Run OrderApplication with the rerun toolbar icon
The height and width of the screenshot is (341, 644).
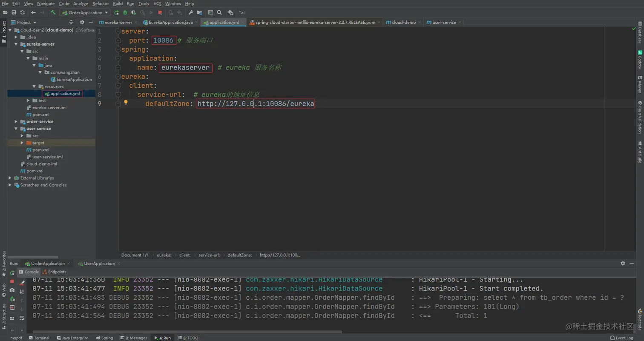pyautogui.click(x=117, y=13)
